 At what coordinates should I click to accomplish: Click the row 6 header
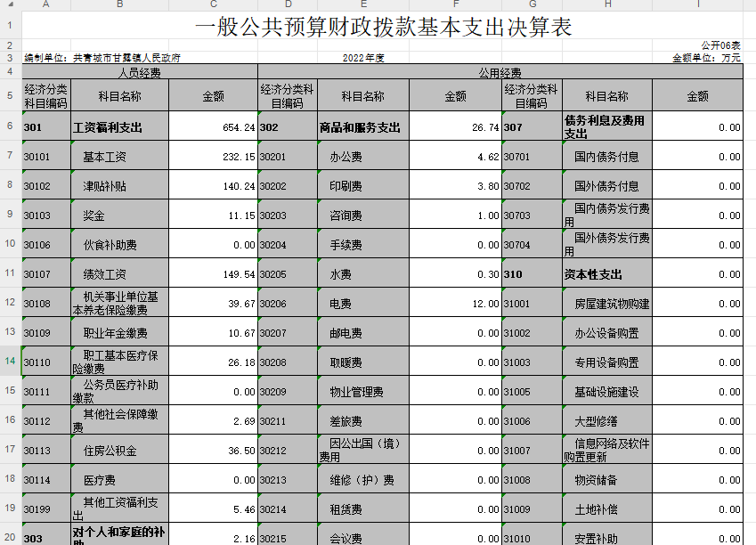point(9,126)
